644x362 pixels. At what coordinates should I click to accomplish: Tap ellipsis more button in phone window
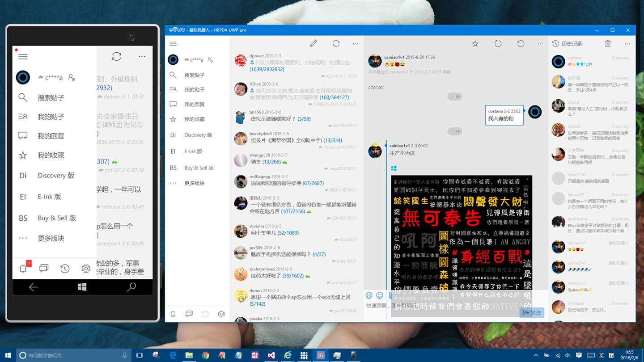point(142,57)
